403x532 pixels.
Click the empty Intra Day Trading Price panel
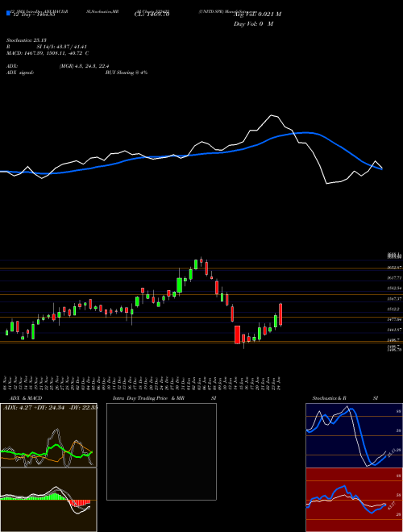point(161,451)
